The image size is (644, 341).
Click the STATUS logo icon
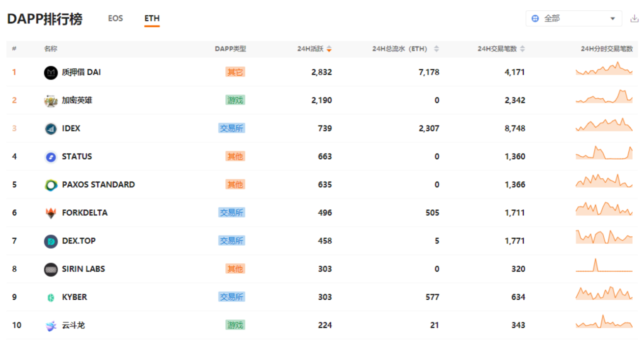click(51, 157)
